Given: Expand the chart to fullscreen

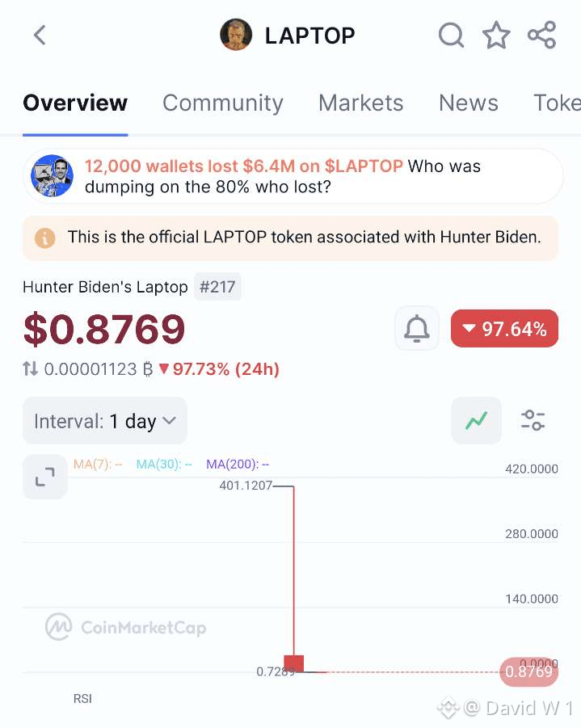Looking at the screenshot, I should (45, 477).
